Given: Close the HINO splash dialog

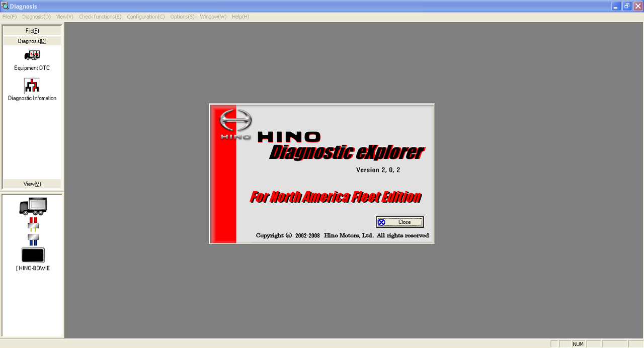Looking at the screenshot, I should click(400, 222).
